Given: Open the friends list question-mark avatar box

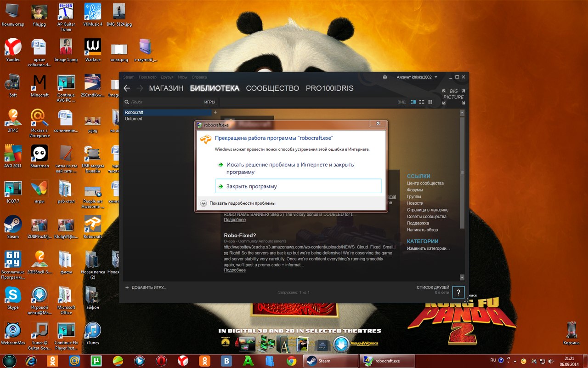Looking at the screenshot, I should coord(458,292).
